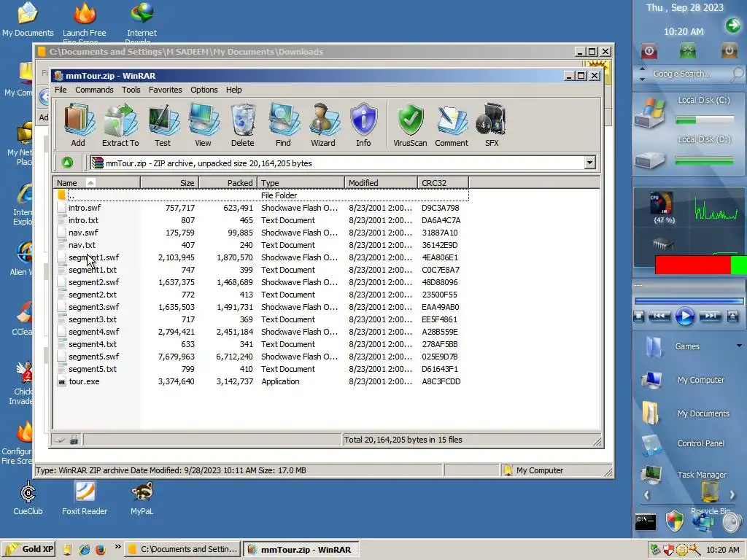This screenshot has height=560, width=747.
Task: Open Internet Explorer from quick launch
Action: 85,549
